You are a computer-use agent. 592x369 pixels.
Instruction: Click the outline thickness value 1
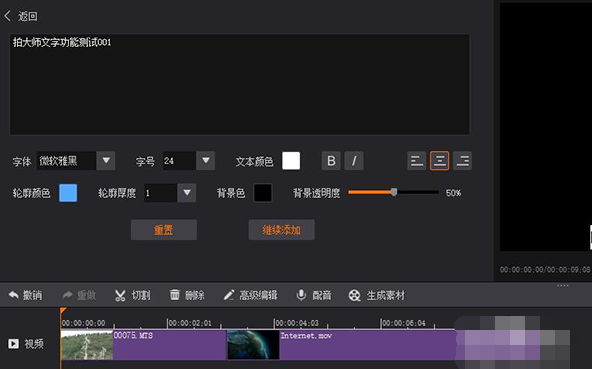pos(160,193)
